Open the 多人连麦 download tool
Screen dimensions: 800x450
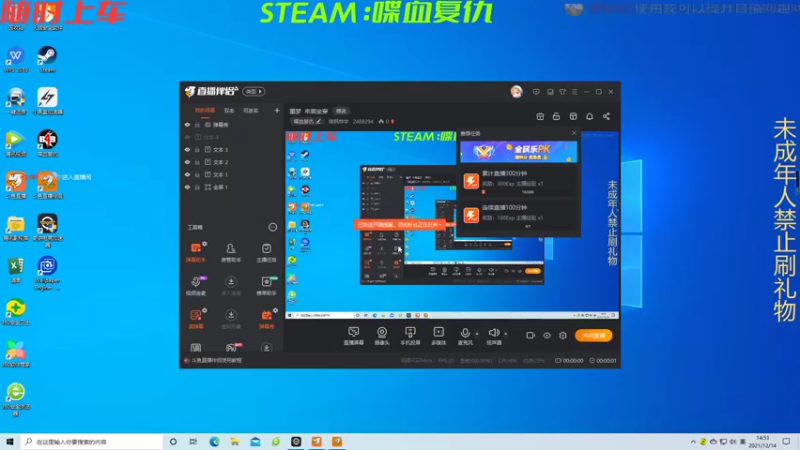[231, 286]
